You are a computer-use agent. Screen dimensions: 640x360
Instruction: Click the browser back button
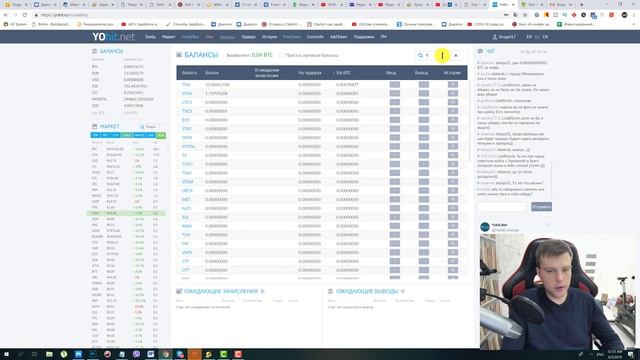[6, 15]
